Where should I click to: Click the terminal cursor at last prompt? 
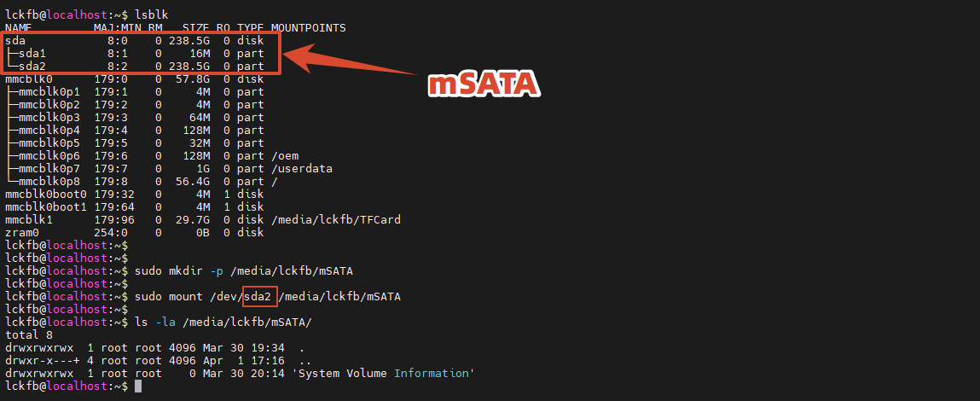tap(138, 386)
